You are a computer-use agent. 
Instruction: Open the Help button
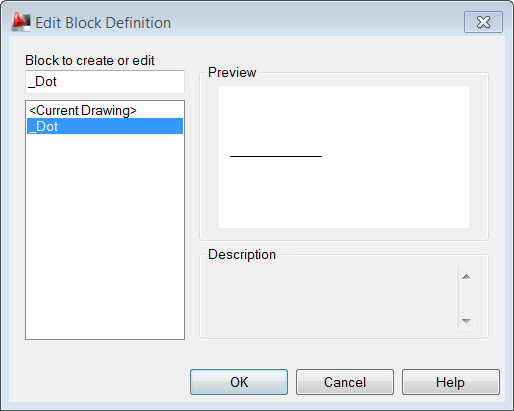point(451,382)
